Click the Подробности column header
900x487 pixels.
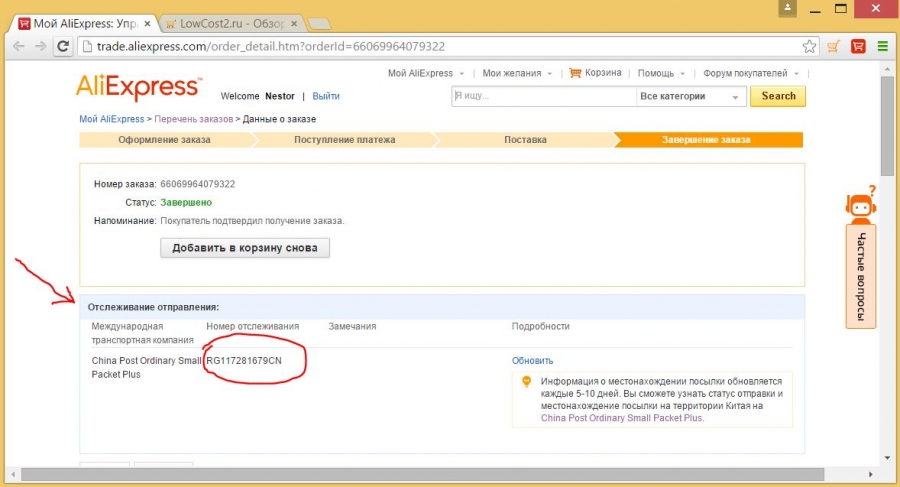coord(541,326)
